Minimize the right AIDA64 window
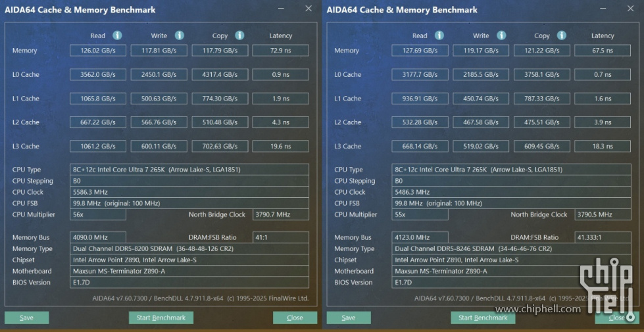The width and height of the screenshot is (644, 332). click(x=603, y=9)
